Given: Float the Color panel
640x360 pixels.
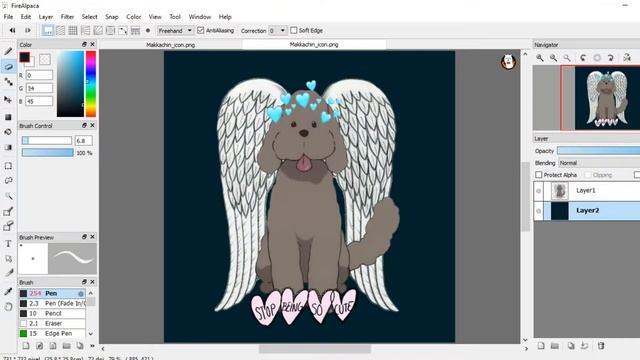Looking at the screenshot, I should 84,44.
